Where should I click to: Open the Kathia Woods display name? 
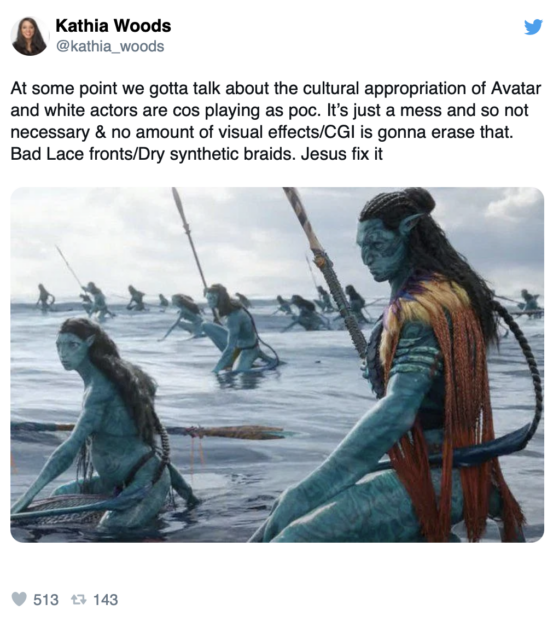[113, 26]
